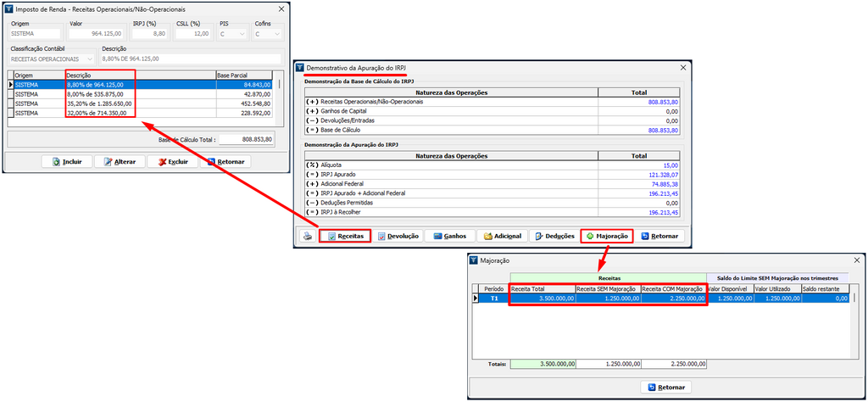868x402 pixels.
Task: Click the Ganhos button
Action: tap(449, 237)
